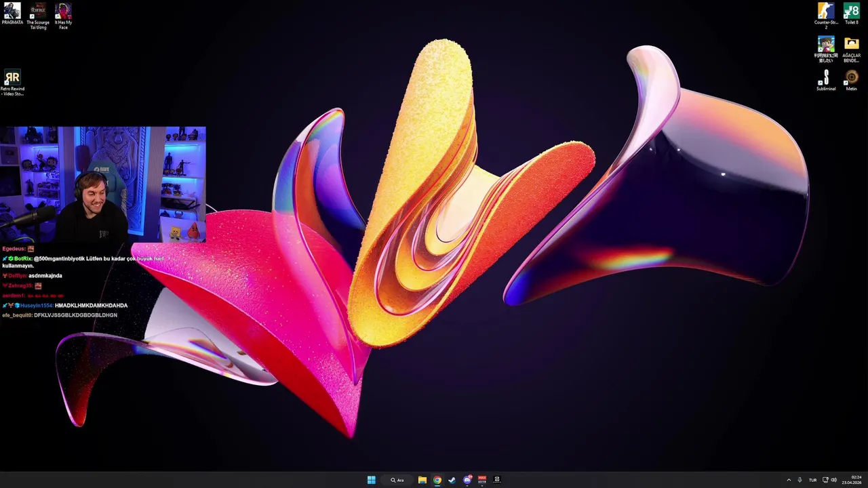The width and height of the screenshot is (868, 488).
Task: Click the Egedeus username in chat
Action: click(x=14, y=249)
